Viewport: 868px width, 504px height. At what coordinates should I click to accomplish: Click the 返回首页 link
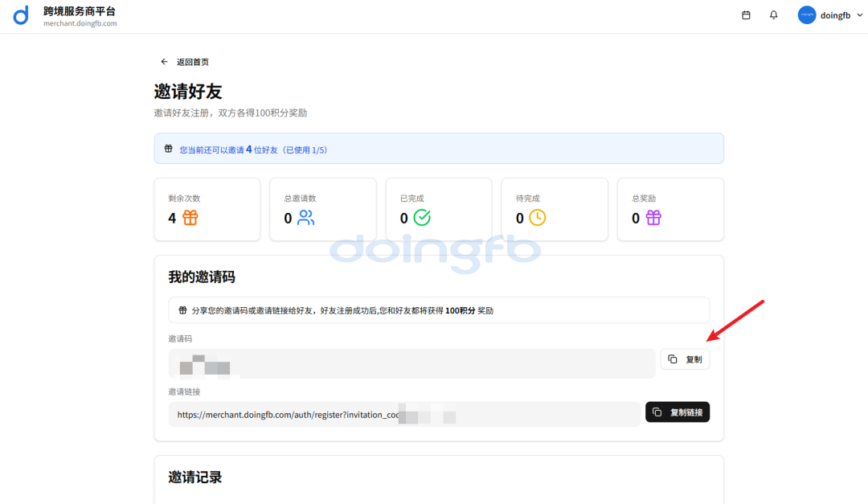click(193, 62)
